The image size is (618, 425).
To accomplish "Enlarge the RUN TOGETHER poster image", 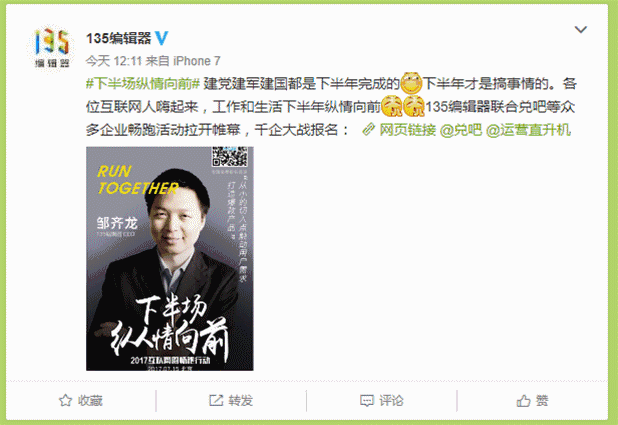I will (x=170, y=259).
